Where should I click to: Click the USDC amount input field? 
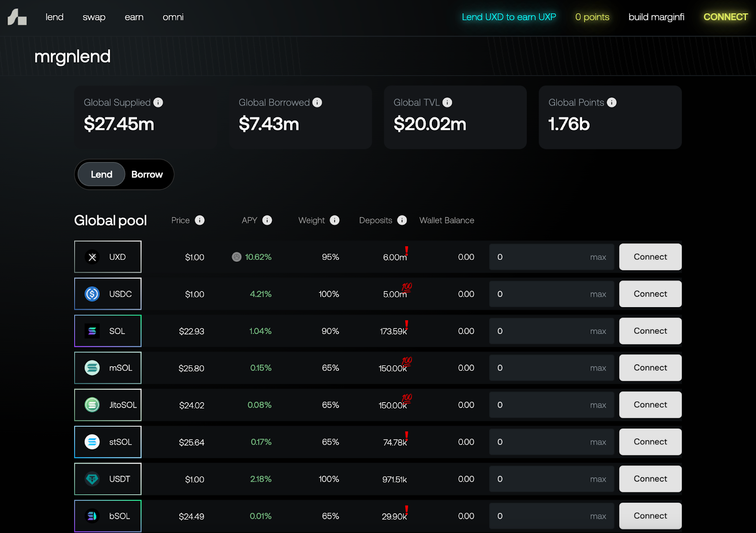[551, 294]
